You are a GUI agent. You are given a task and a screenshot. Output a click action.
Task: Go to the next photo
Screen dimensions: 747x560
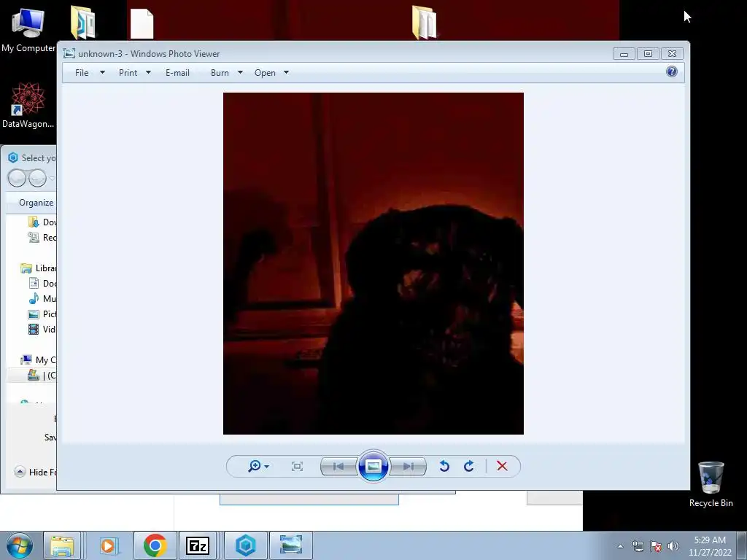pyautogui.click(x=408, y=466)
